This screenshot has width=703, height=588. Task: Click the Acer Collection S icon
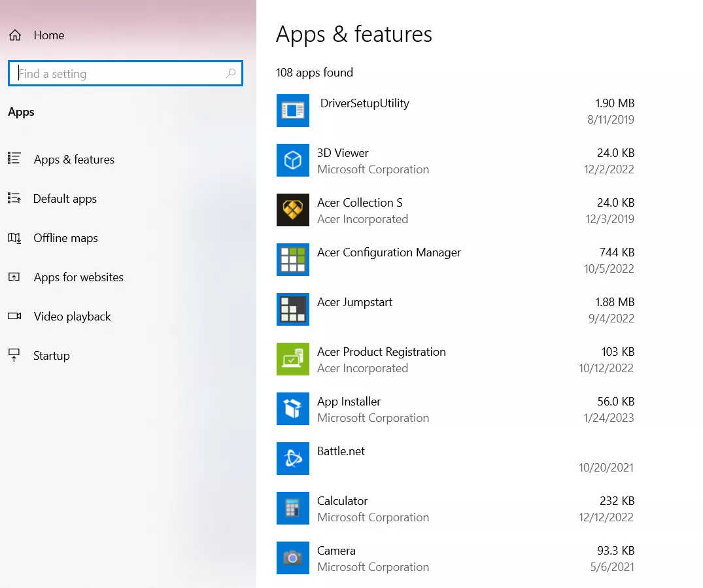[292, 210]
